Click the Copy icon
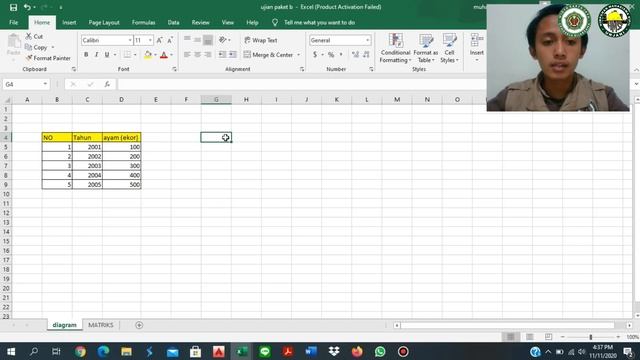640x360 pixels. [28, 47]
